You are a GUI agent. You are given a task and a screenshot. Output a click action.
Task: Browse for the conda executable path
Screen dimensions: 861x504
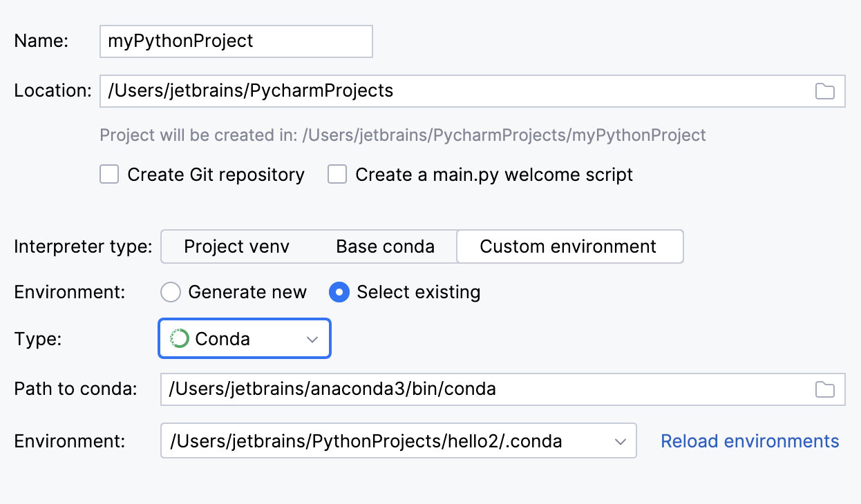click(x=825, y=389)
